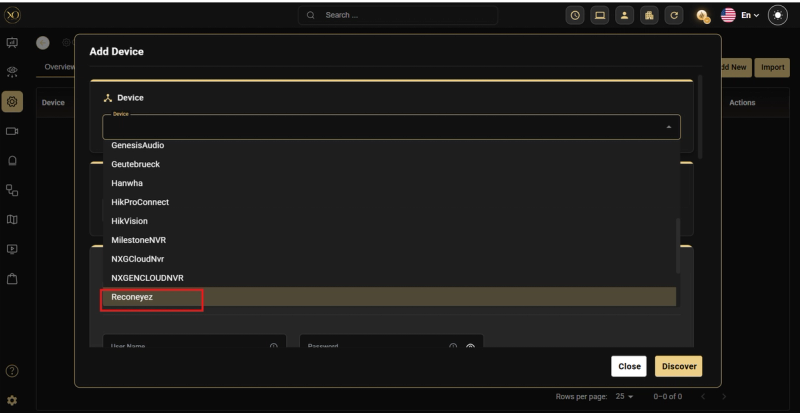
Task: Select Hanwha from device list
Action: (390, 183)
